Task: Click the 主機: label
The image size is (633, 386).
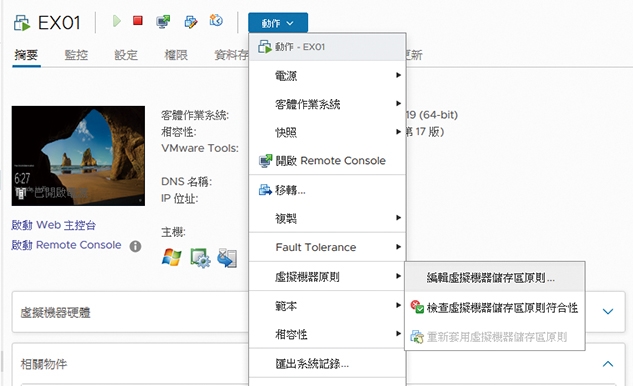Action: (173, 232)
